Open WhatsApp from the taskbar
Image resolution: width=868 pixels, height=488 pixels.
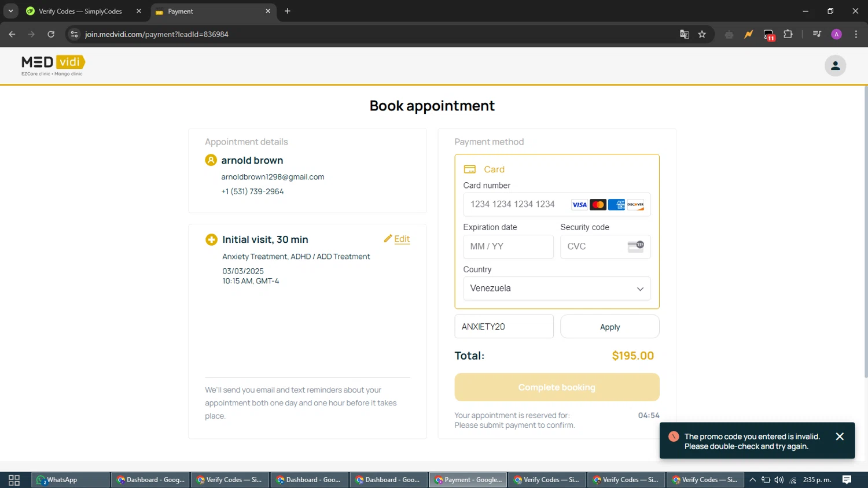(70, 480)
